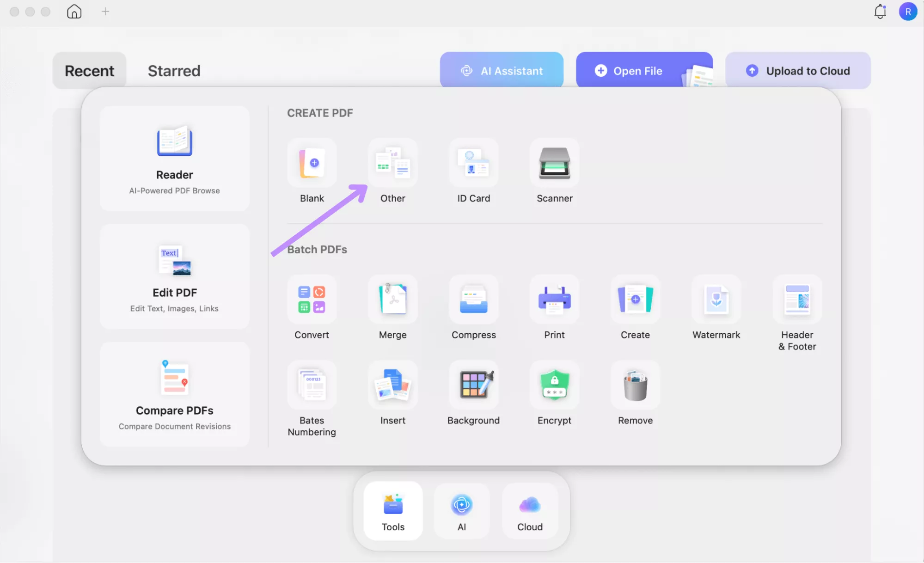Open the Reader tool card
This screenshot has width=924, height=563.
174,159
